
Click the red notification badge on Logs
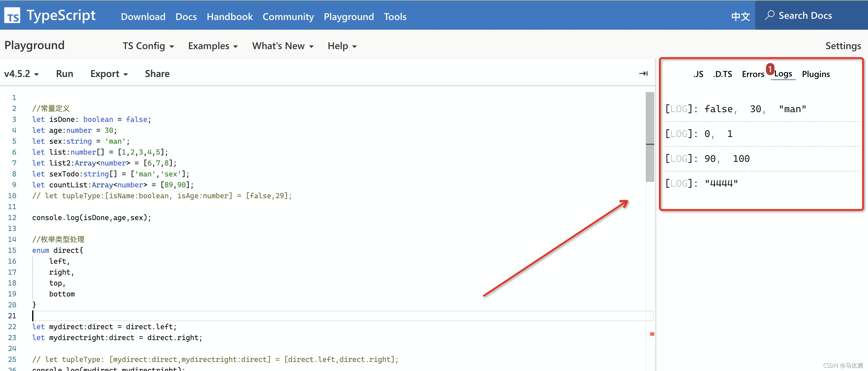tap(770, 69)
